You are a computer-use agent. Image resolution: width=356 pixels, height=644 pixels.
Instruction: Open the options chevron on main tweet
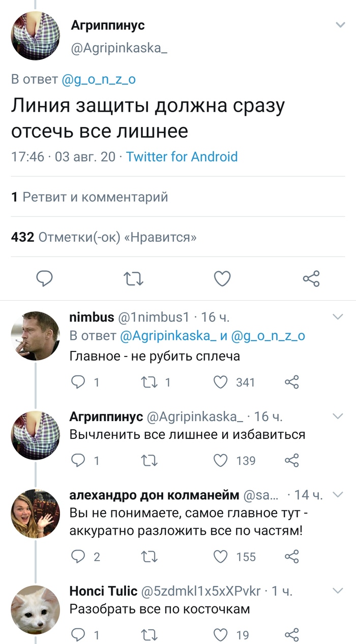coord(340,25)
